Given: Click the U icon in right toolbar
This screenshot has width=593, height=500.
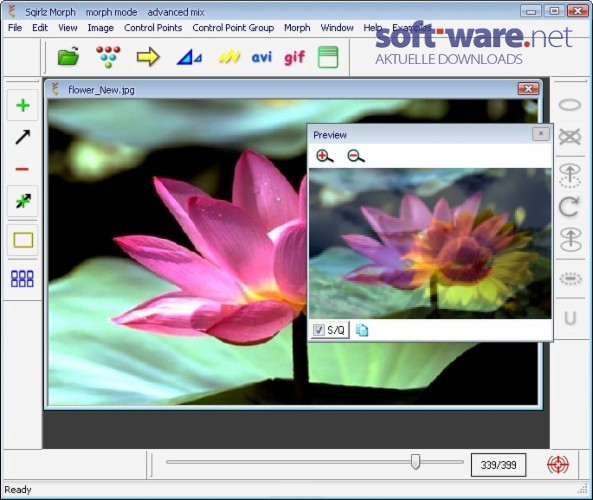Looking at the screenshot, I should coord(570,318).
